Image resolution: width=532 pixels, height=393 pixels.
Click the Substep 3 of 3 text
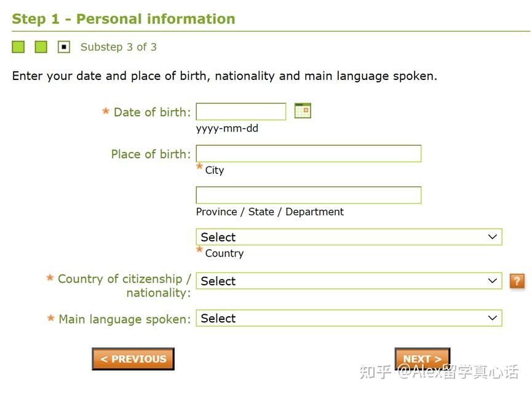coord(118,47)
